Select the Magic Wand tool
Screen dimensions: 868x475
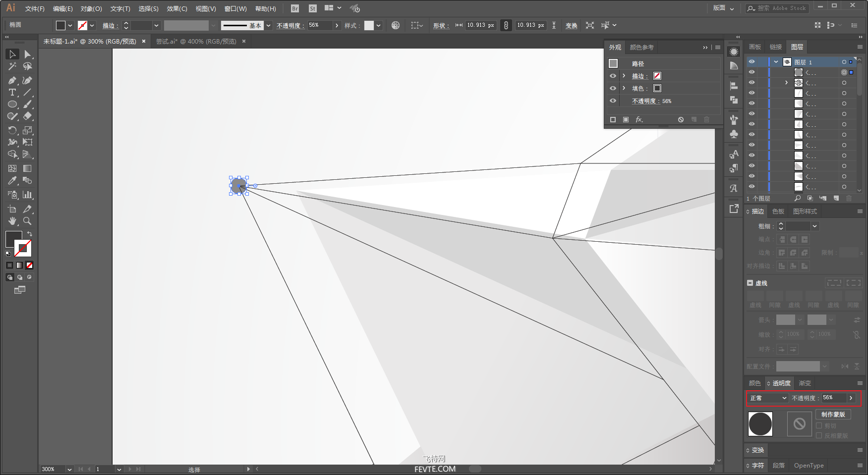[12, 66]
